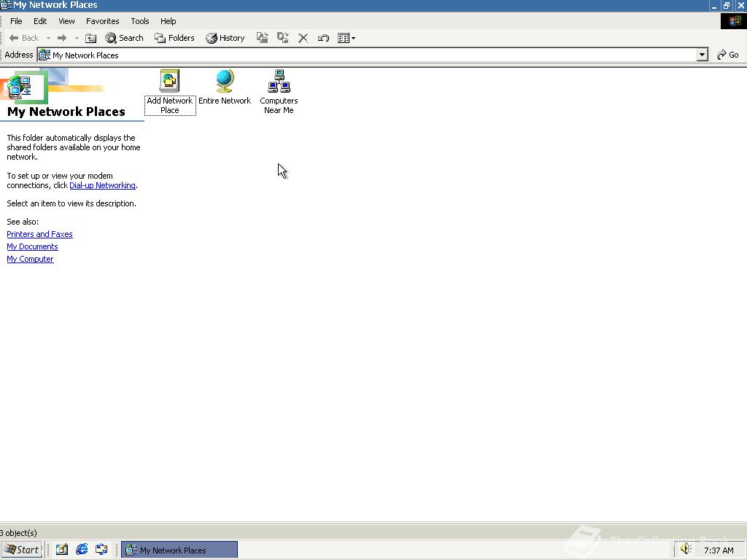The image size is (747, 560).
Task: Open the Tools menu
Action: click(x=140, y=21)
